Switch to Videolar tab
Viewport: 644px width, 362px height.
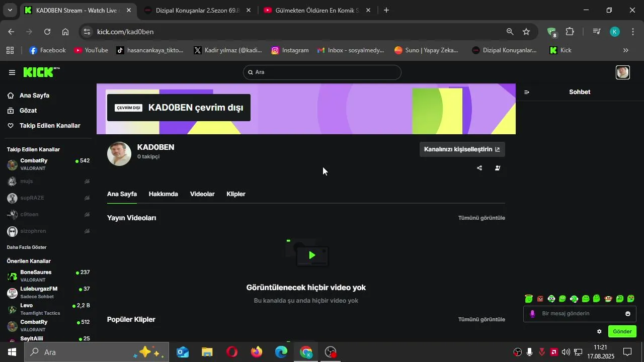tap(202, 194)
